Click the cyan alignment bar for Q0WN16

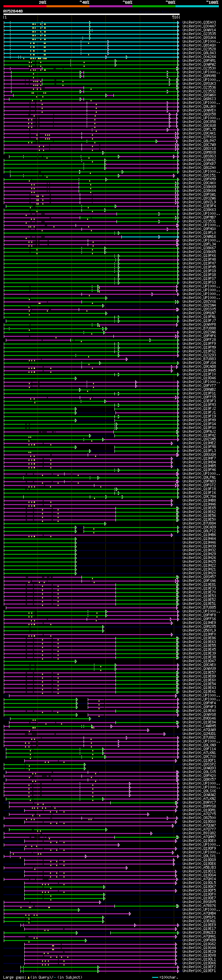click(150, 237)
